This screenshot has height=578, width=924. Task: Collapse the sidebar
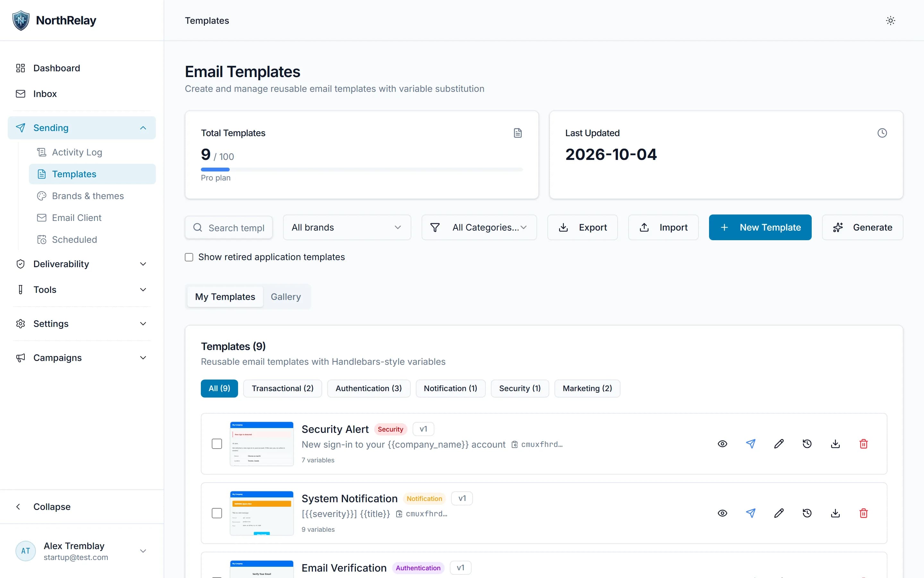pyautogui.click(x=82, y=506)
